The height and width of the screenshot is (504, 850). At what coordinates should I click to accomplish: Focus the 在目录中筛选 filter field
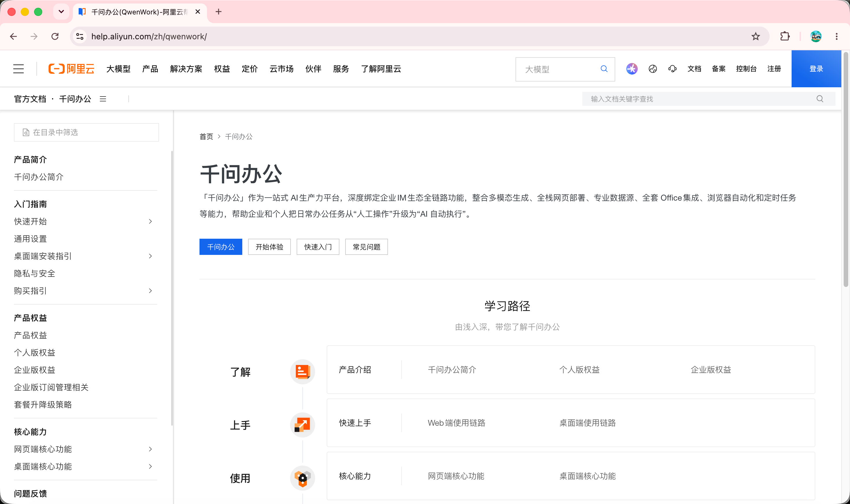click(x=86, y=132)
